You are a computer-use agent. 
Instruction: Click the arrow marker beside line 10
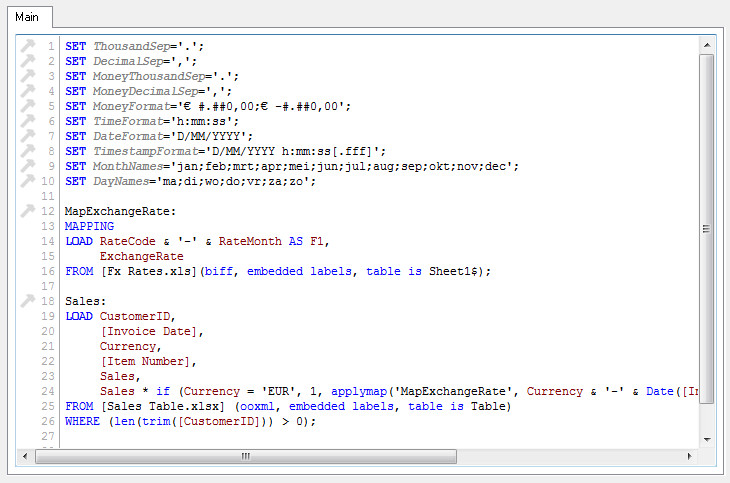[27, 181]
